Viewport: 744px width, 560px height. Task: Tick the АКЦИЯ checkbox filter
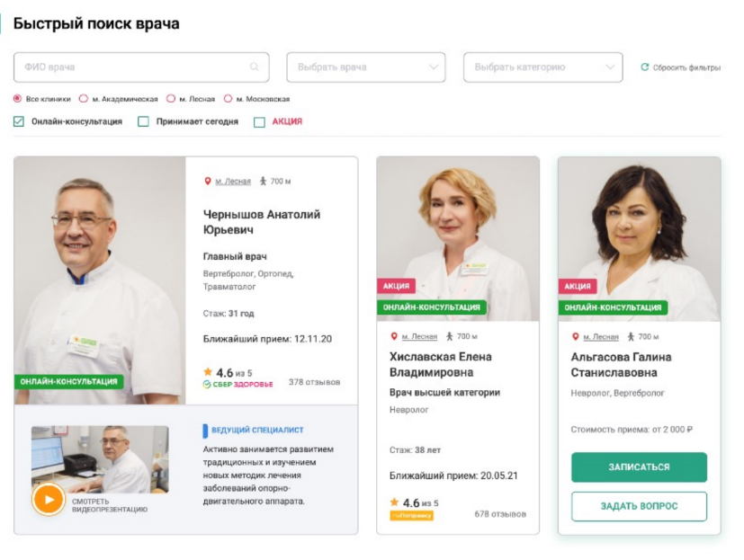point(260,122)
